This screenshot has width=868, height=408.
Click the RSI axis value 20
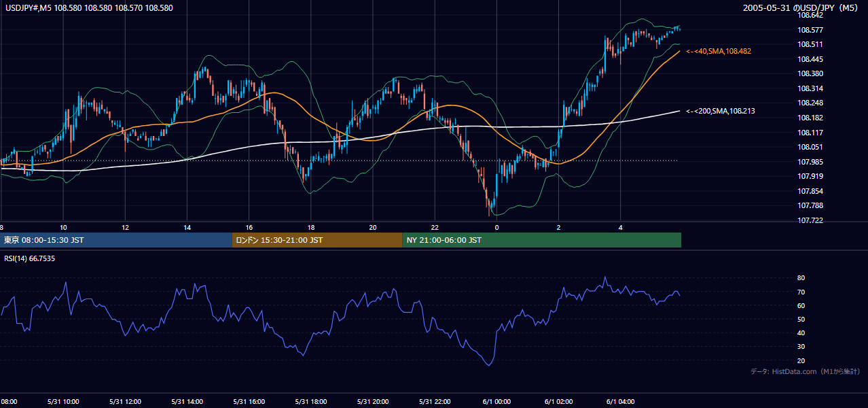pyautogui.click(x=801, y=360)
